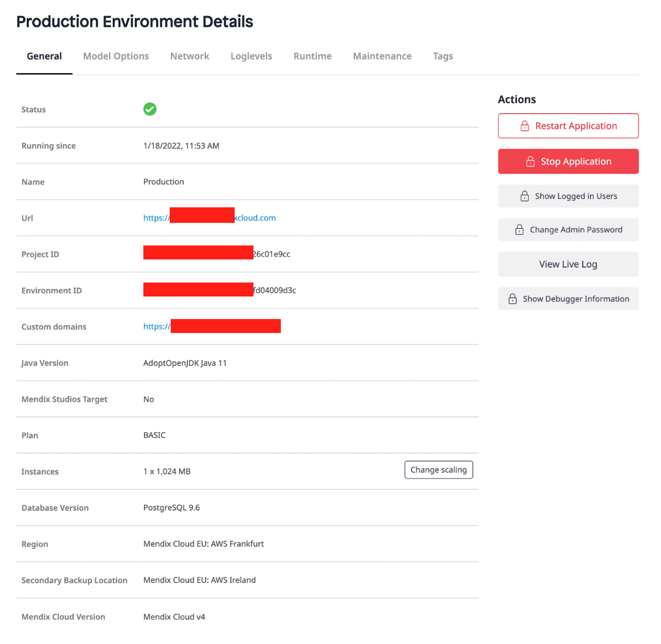Click the lock icon on Stop Application

(531, 161)
